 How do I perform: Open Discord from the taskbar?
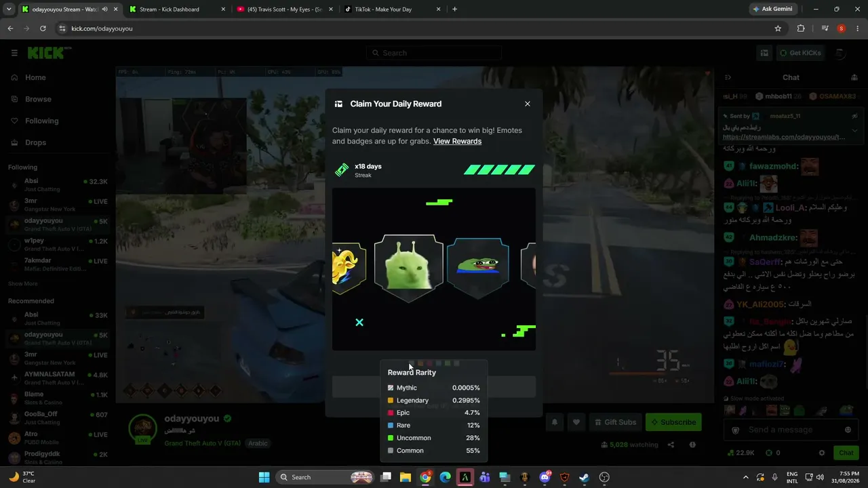click(x=545, y=477)
